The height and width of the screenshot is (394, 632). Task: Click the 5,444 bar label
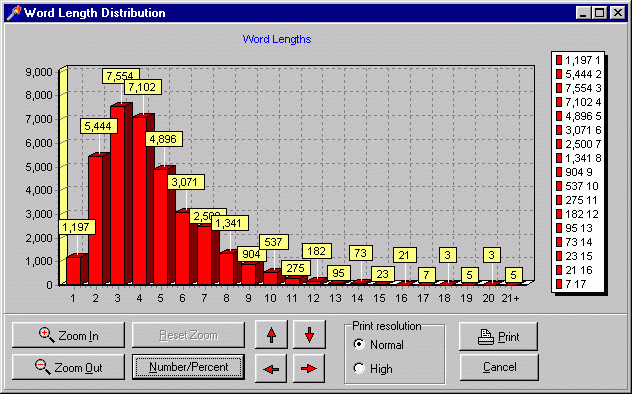99,126
